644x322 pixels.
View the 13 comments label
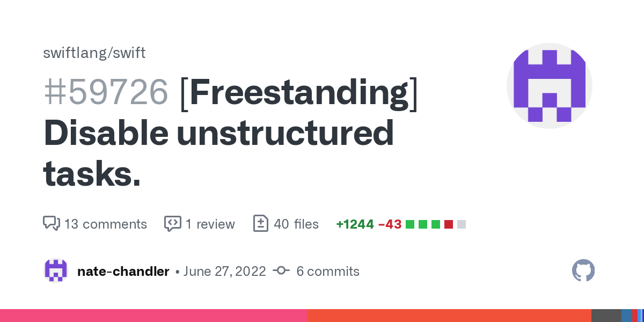point(105,224)
